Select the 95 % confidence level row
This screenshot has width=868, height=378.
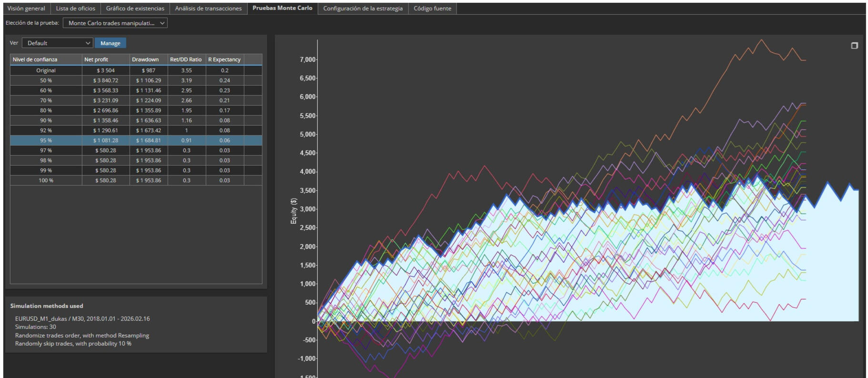tap(46, 140)
